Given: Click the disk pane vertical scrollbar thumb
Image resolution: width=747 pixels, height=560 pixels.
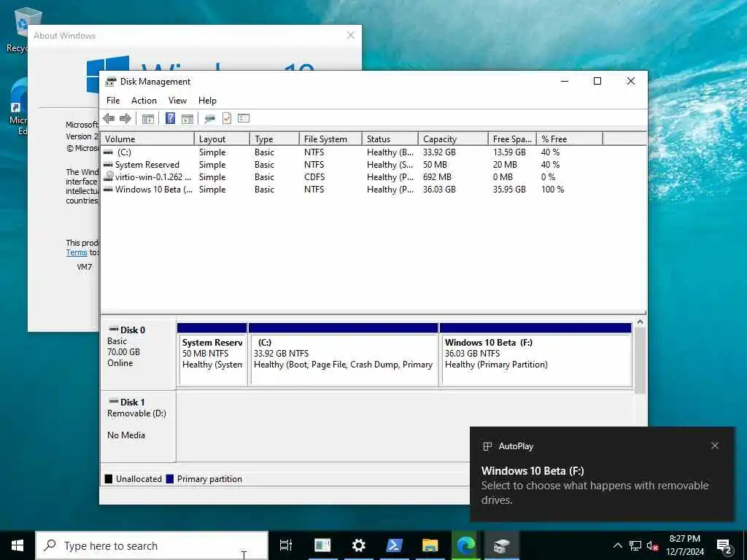Looking at the screenshot, I should (640, 360).
